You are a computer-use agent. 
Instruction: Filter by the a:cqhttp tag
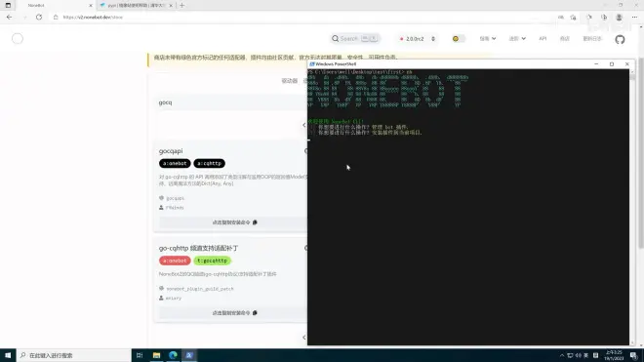(x=209, y=164)
